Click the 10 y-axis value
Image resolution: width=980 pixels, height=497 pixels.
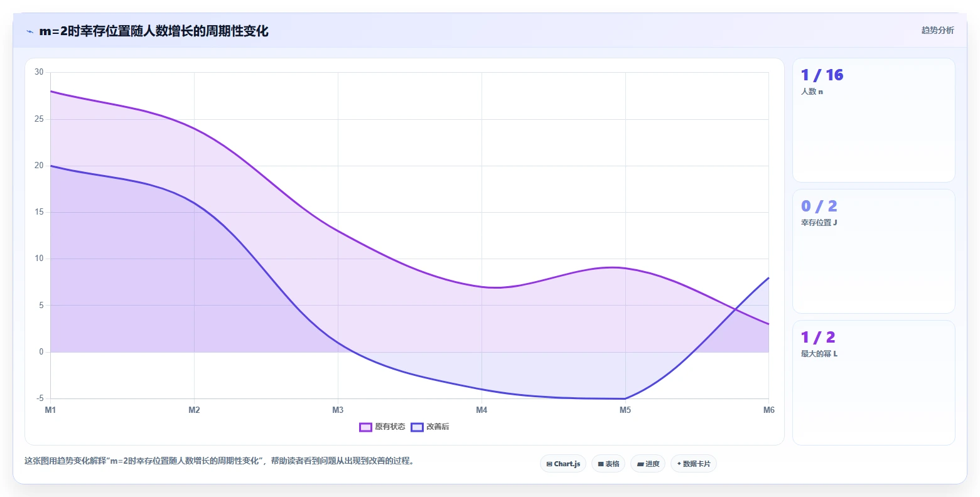click(x=40, y=259)
